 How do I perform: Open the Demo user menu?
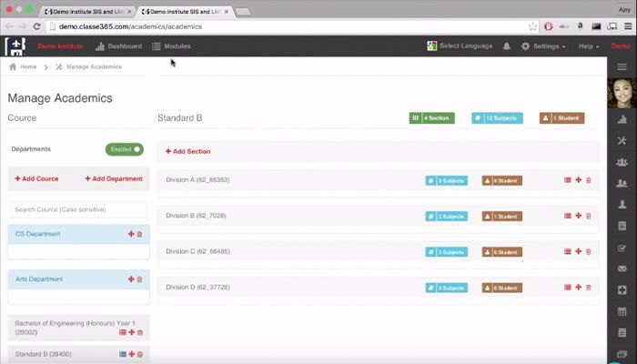point(621,46)
